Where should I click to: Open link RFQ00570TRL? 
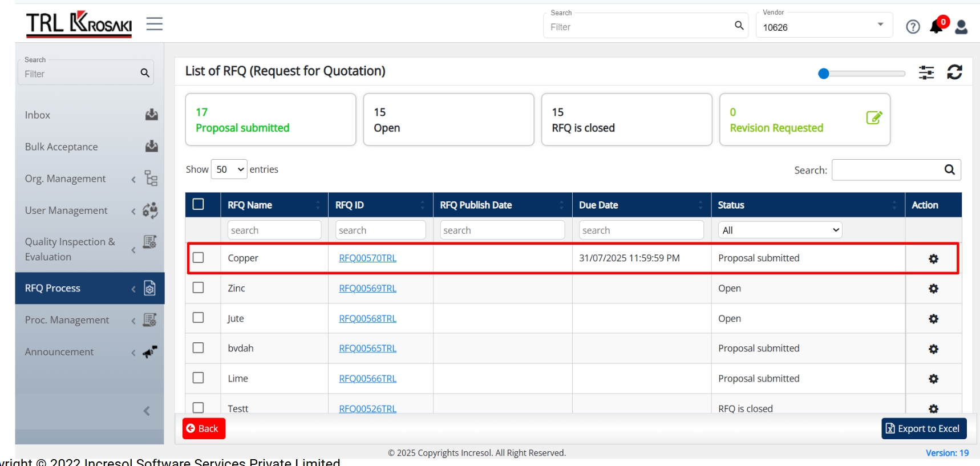click(367, 258)
